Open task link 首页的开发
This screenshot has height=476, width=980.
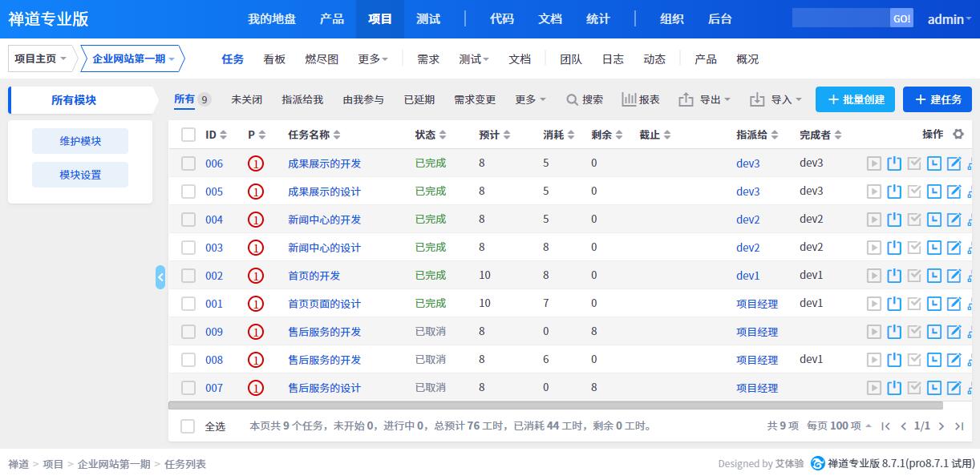pyautogui.click(x=314, y=276)
